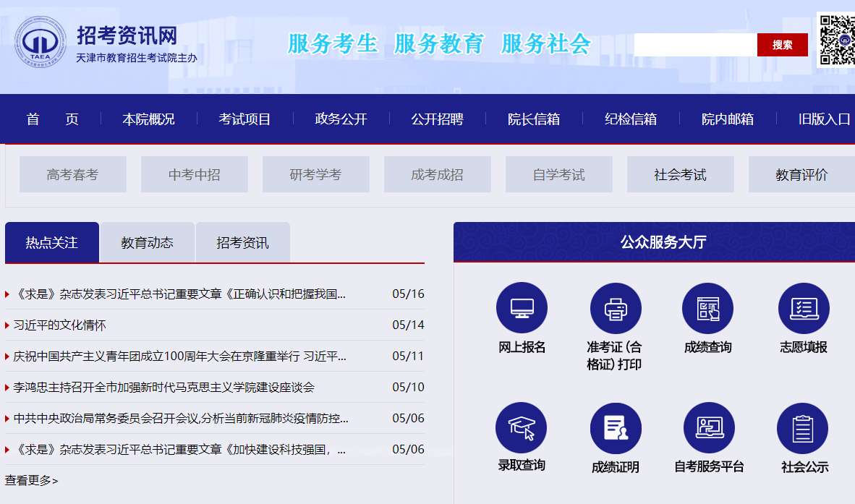Go to 院长信箱 menu item
The image size is (855, 504).
[534, 119]
